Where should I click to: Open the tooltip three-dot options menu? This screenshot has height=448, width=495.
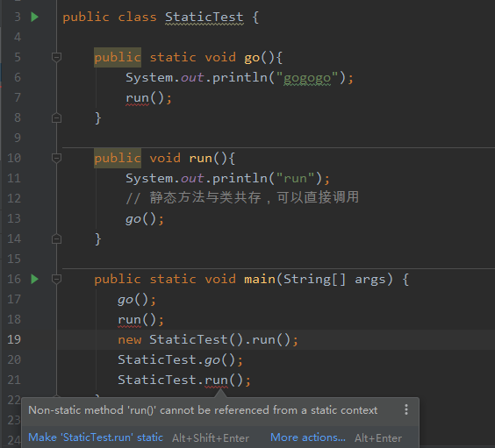tap(406, 409)
